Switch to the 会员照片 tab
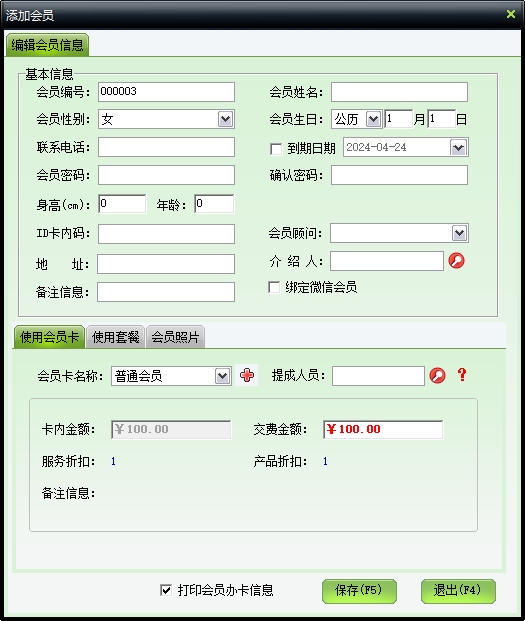This screenshot has height=621, width=525. 175,337
